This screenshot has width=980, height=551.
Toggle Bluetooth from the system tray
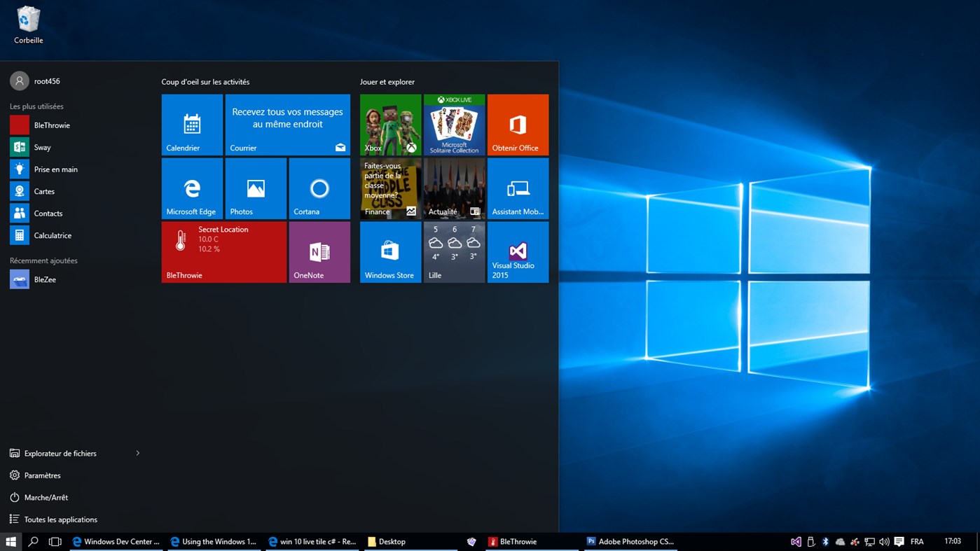pos(825,541)
